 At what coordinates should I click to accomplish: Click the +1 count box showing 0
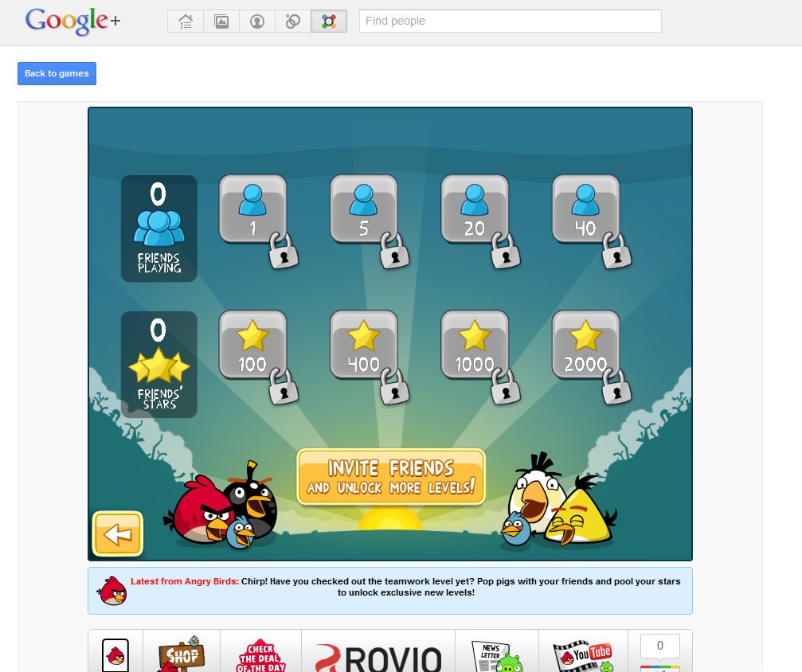tap(660, 646)
